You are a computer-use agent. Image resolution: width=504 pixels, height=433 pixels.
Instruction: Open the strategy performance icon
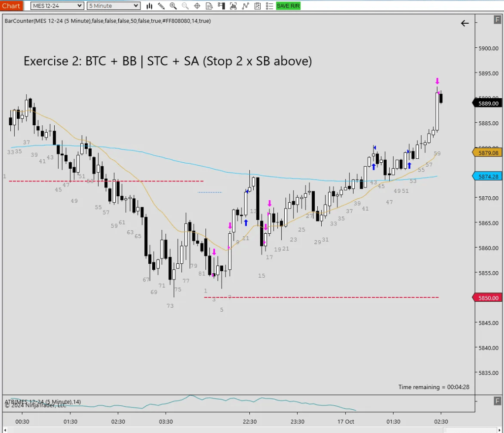click(257, 6)
